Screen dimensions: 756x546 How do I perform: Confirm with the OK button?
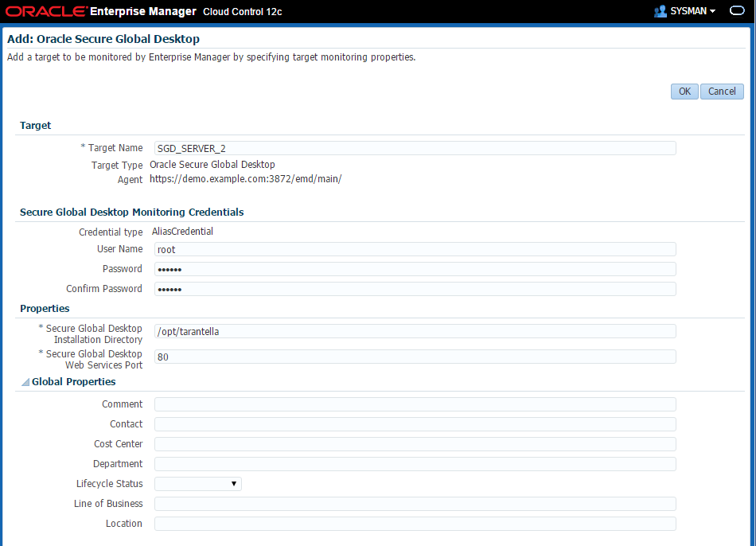point(684,92)
